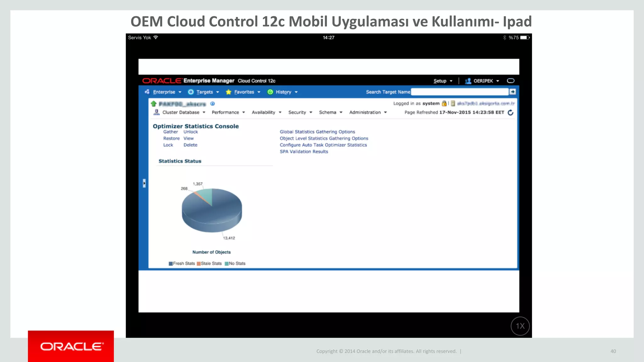Open the Administration dropdown menu

[x=368, y=112]
